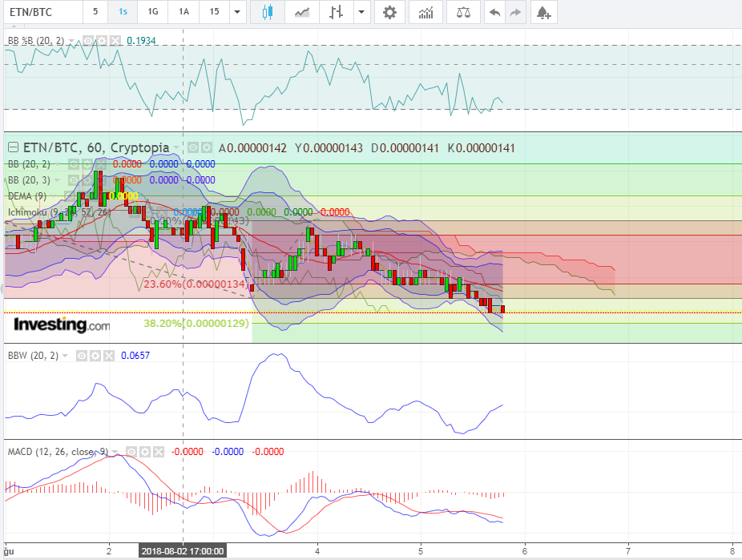Screen dimensions: 742x560
Task: Redo the chart action
Action: 515,12
